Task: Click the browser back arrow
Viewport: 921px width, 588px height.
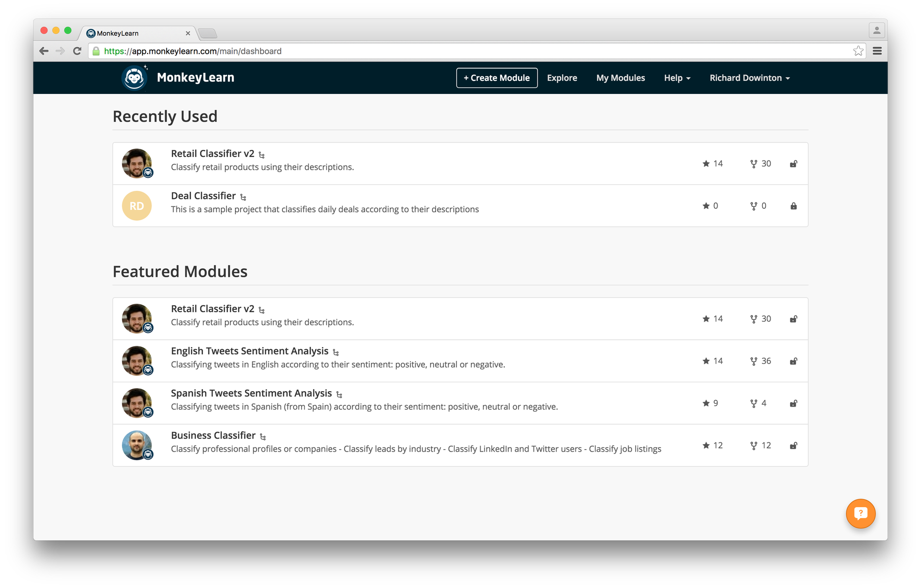Action: point(44,51)
